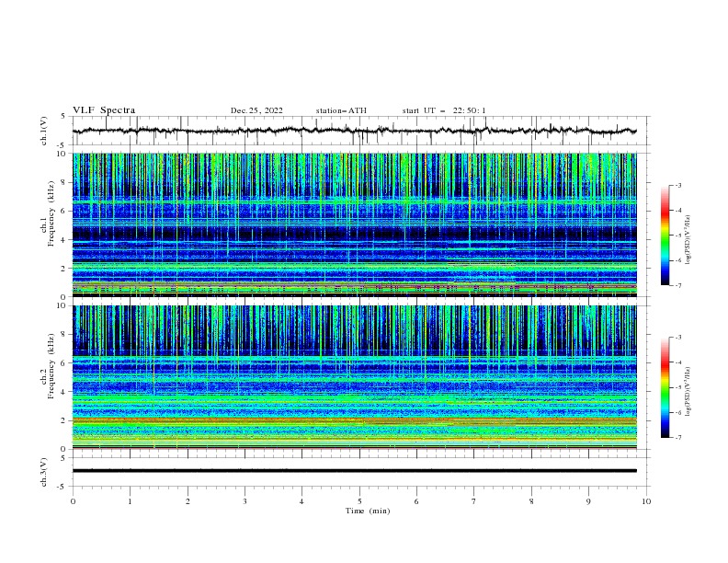Click the ch.2 color bar "log(PSD)(V²/Hz)" label
Image resolution: width=728 pixels, height=563 pixels.
[x=688, y=392]
